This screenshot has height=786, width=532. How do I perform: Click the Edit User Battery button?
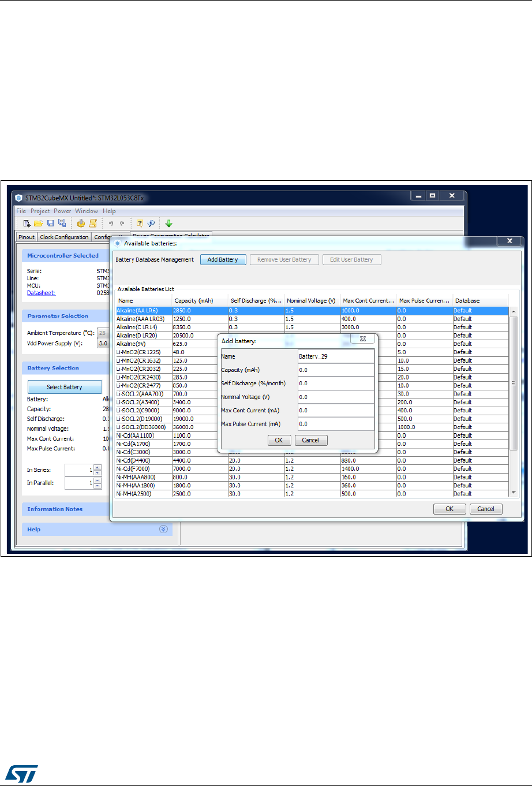click(351, 260)
